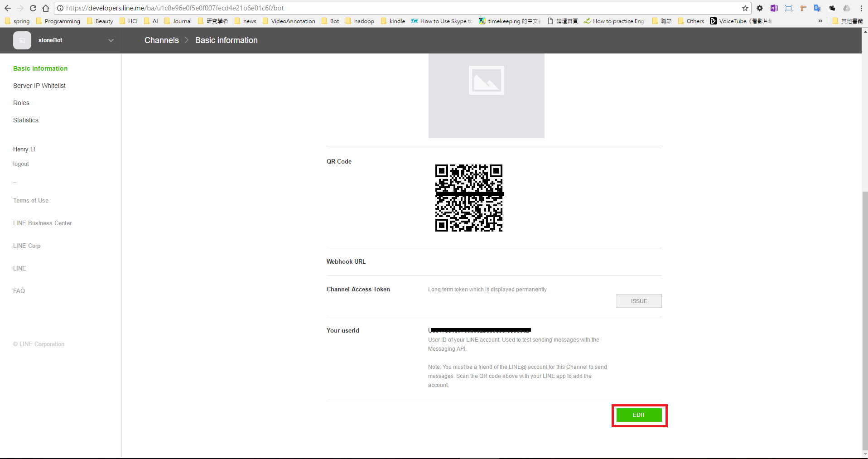The width and height of the screenshot is (868, 459).
Task: Open the Bot bookmark folder
Action: click(x=330, y=21)
